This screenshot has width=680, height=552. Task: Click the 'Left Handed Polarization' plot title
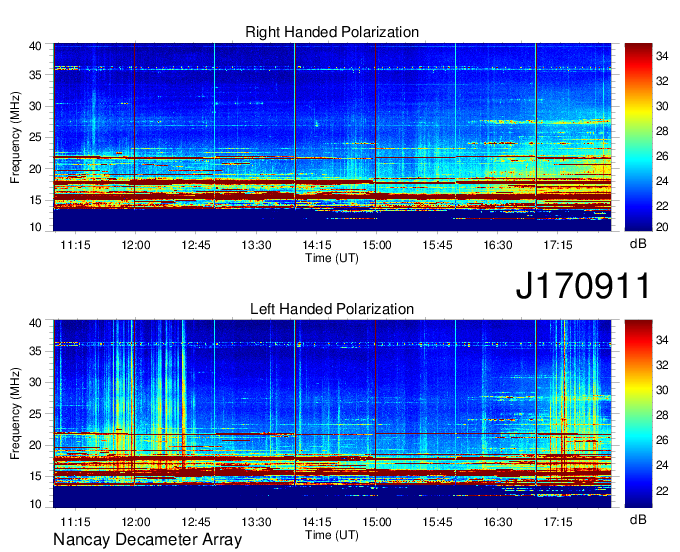coord(332,309)
